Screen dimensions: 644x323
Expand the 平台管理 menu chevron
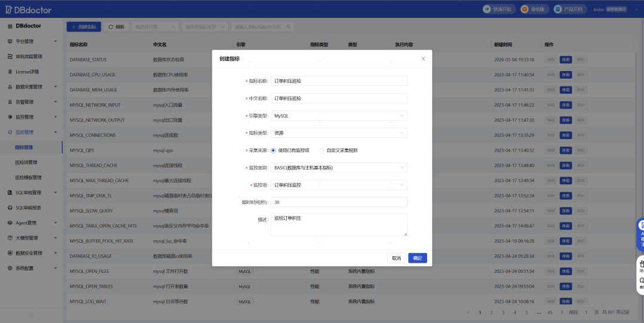pos(55,41)
